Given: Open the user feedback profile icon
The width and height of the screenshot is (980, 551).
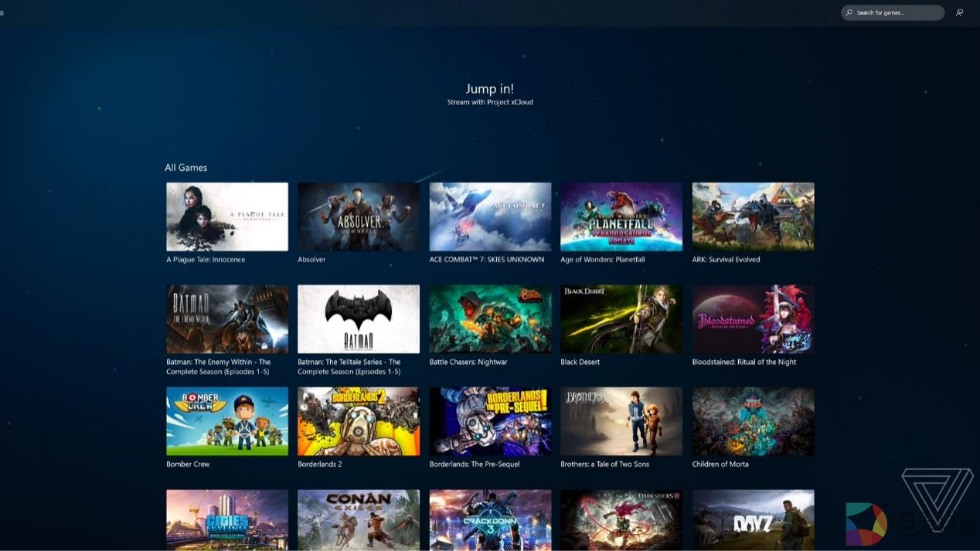Looking at the screenshot, I should [959, 12].
